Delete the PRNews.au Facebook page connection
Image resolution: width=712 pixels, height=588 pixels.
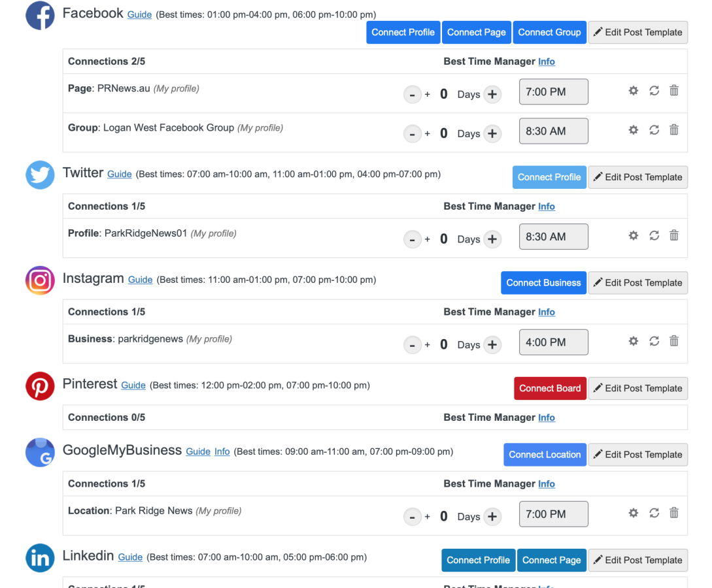pyautogui.click(x=674, y=90)
